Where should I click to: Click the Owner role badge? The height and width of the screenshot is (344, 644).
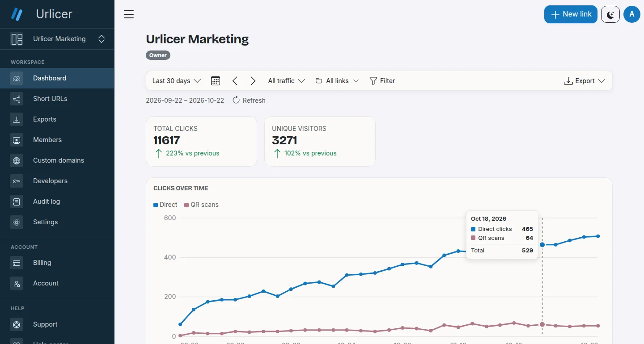click(158, 55)
